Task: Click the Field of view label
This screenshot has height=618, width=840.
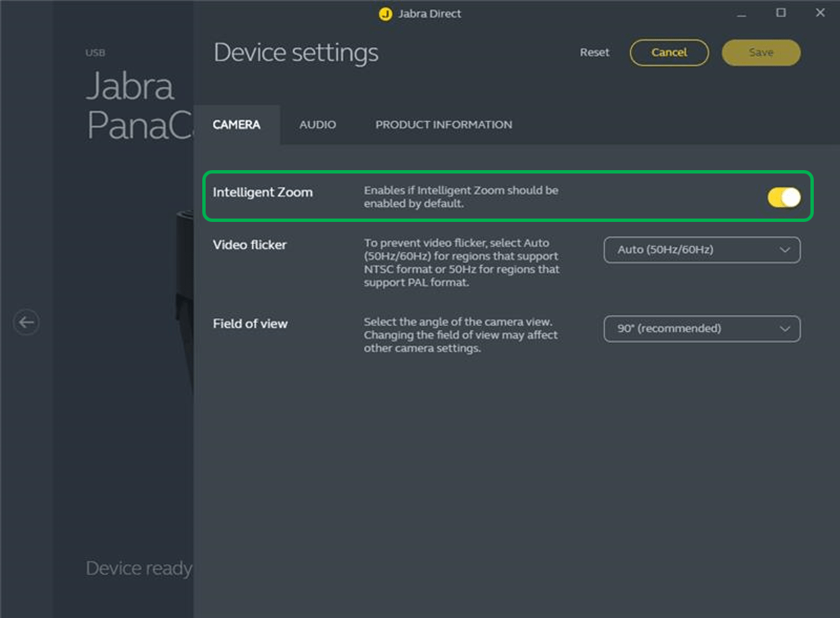Action: (250, 323)
